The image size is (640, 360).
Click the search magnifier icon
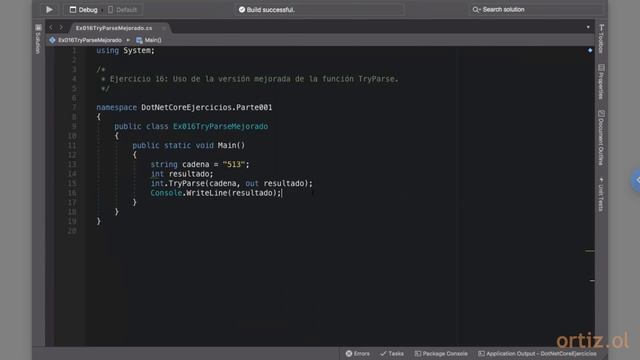(476, 9)
